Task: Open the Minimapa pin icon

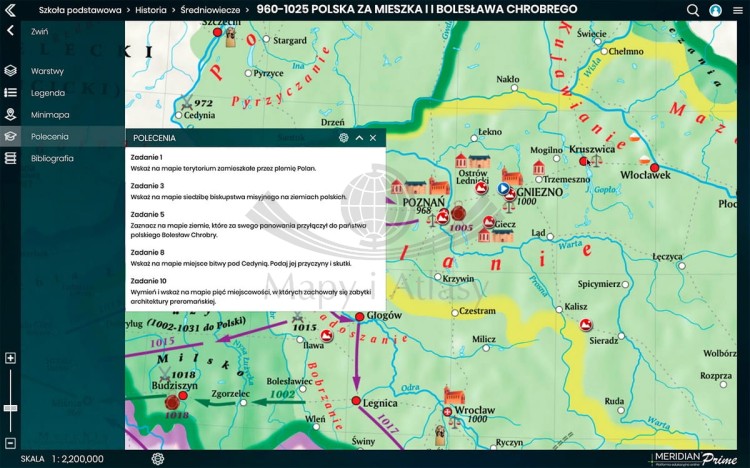Action: point(10,114)
